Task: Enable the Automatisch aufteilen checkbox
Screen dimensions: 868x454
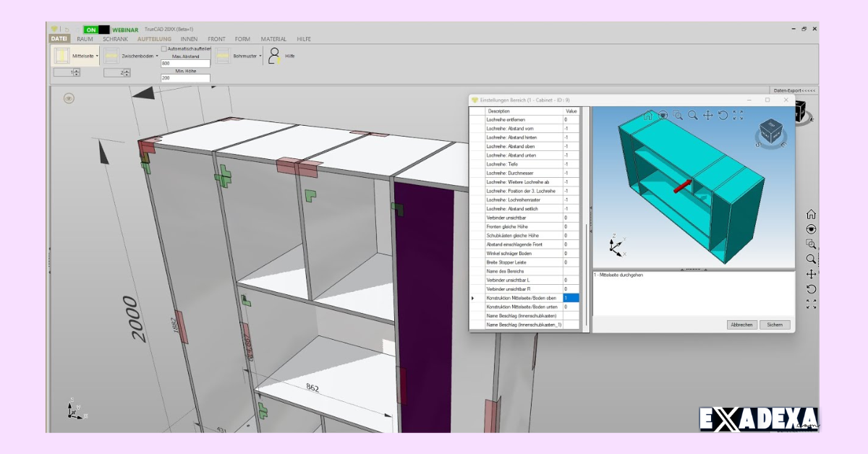Action: pyautogui.click(x=163, y=48)
